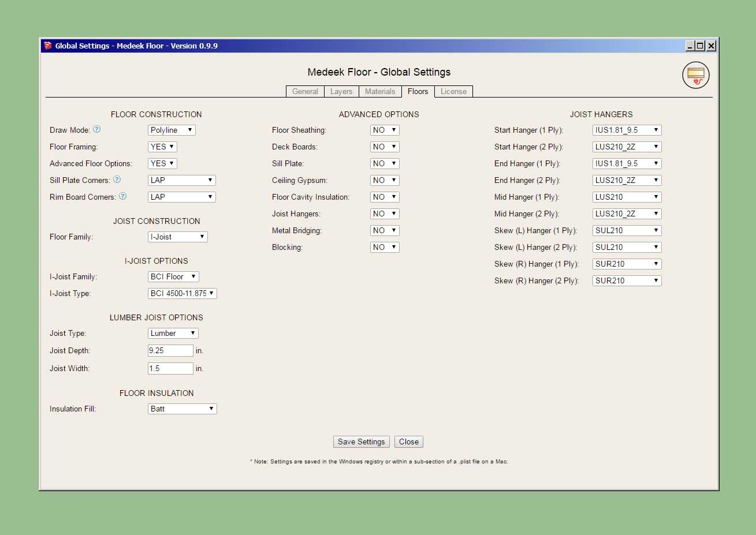756x535 pixels.
Task: Open the Floor Cavity Insulation dropdown
Action: pos(385,197)
